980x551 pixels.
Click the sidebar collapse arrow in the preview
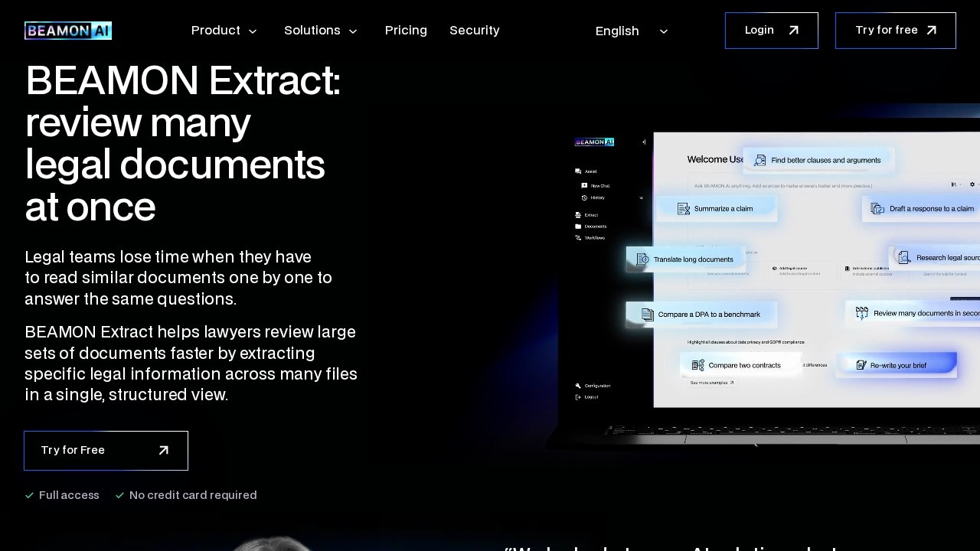point(644,142)
